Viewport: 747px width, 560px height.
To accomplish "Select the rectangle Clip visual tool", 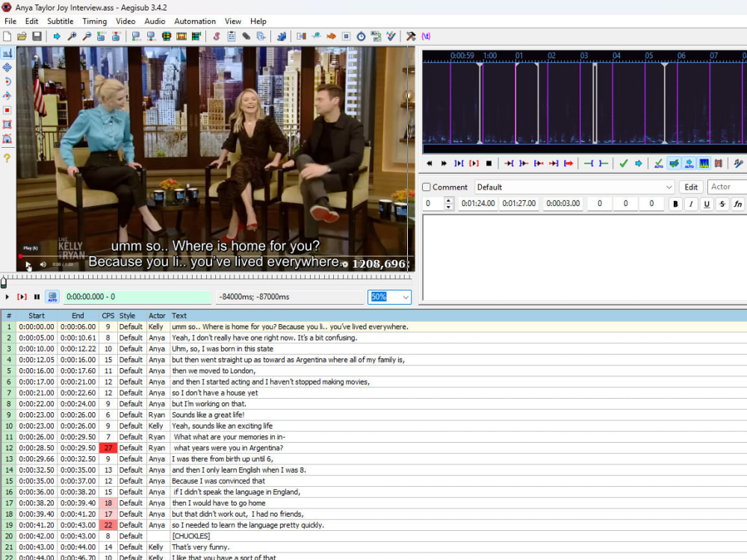I will pos(7,124).
